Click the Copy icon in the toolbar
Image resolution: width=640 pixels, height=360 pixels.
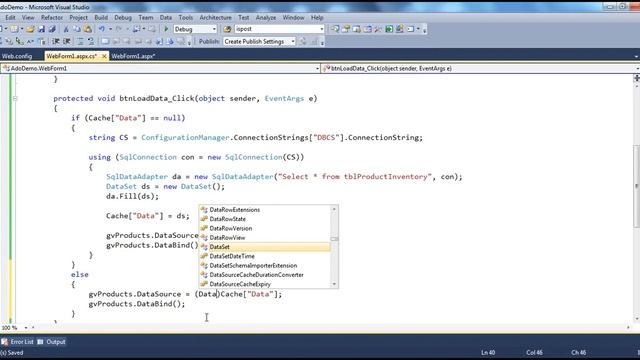pyautogui.click(x=77, y=29)
